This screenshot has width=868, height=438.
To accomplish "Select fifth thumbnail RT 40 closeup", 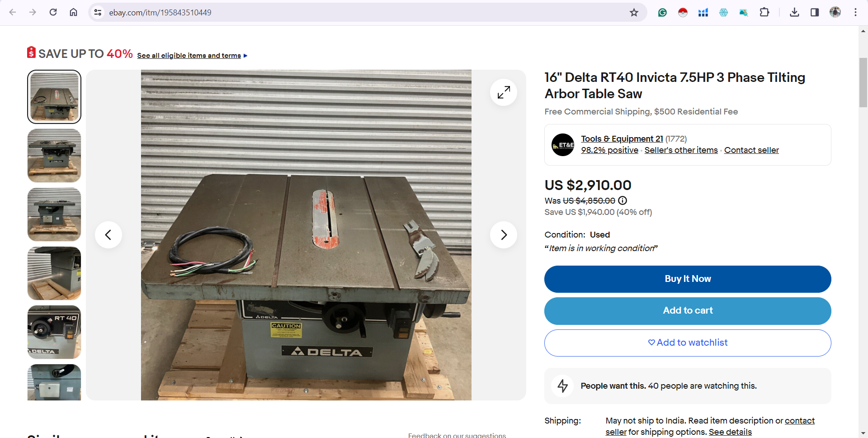I will pyautogui.click(x=54, y=332).
